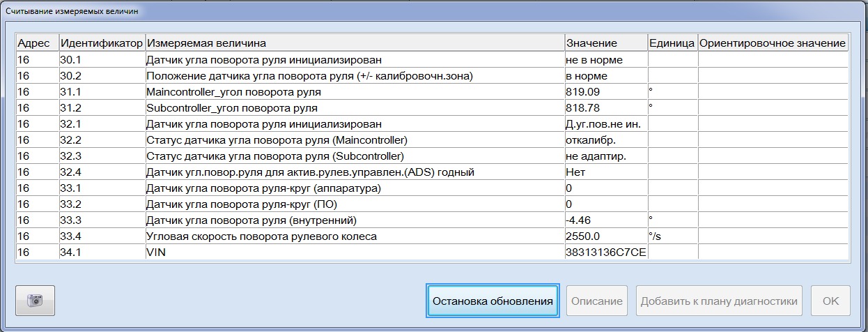Click the VIN value 38313136C7CE
This screenshot has height=332, width=868.
[606, 252]
